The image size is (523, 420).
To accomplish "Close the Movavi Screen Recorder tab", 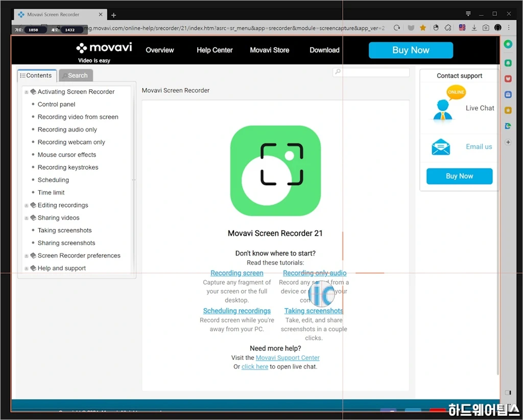I will pyautogui.click(x=101, y=14).
